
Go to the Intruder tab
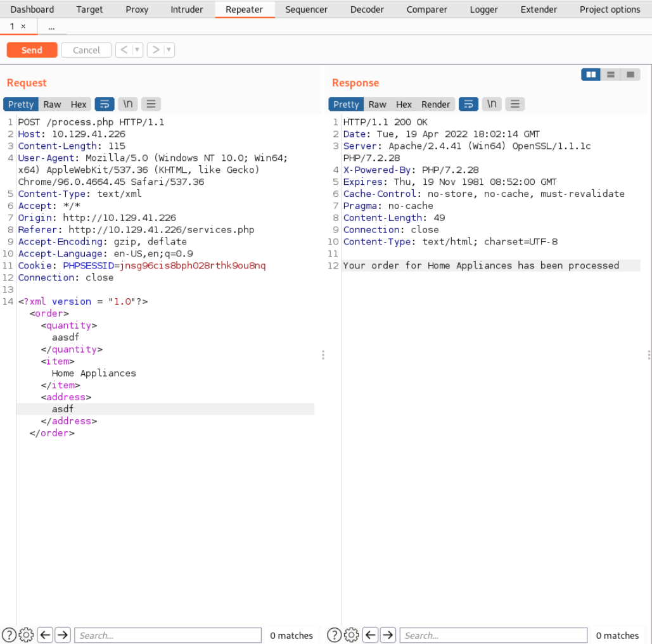tap(187, 9)
